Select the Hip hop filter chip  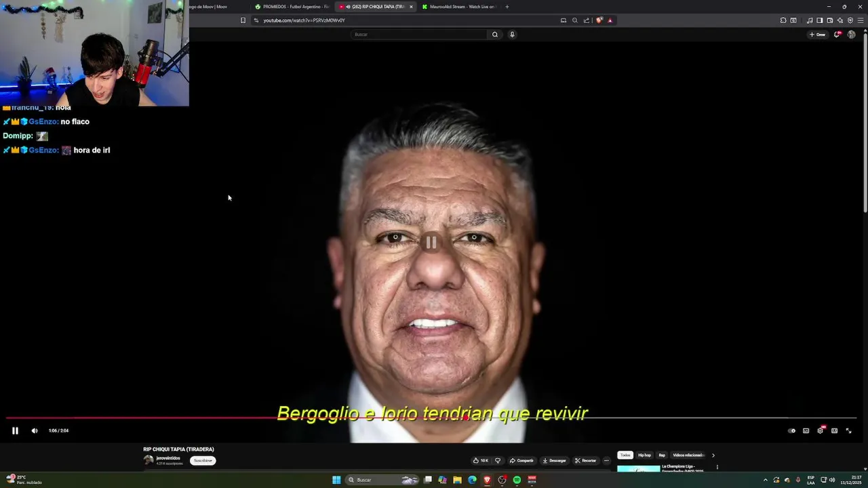pos(644,455)
